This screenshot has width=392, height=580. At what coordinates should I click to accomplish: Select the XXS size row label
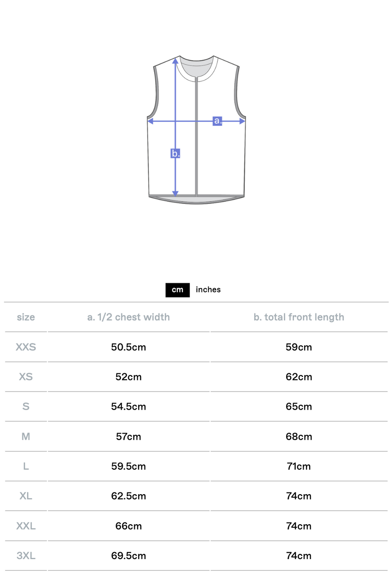click(x=26, y=347)
